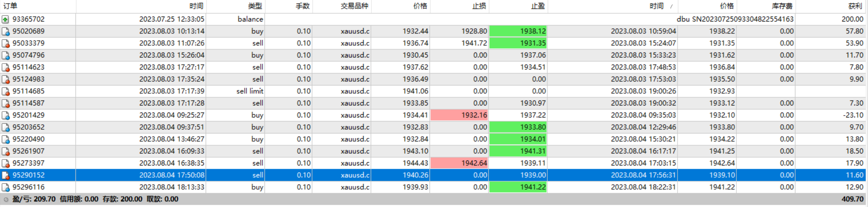Select the green take-profit cell 1931.35
The image size is (868, 207).
pyautogui.click(x=518, y=43)
